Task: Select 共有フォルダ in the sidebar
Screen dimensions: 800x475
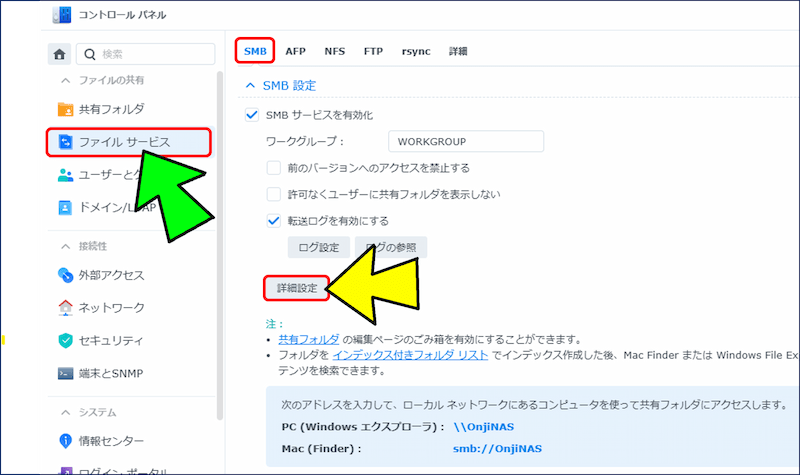Action: click(111, 109)
